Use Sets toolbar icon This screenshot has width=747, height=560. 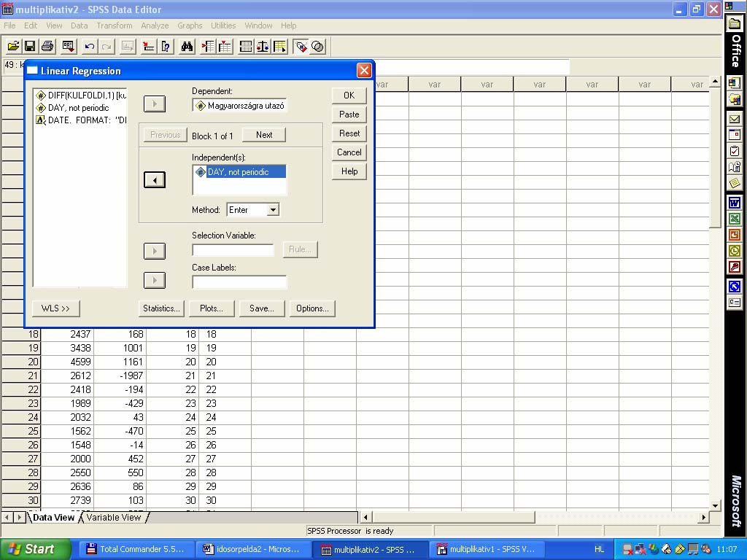click(x=317, y=46)
